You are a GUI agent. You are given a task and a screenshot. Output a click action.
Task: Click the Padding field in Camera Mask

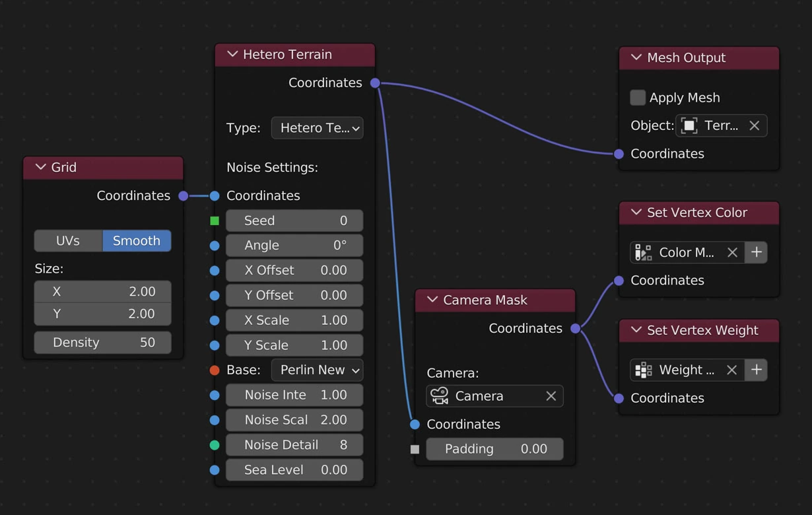(x=494, y=450)
